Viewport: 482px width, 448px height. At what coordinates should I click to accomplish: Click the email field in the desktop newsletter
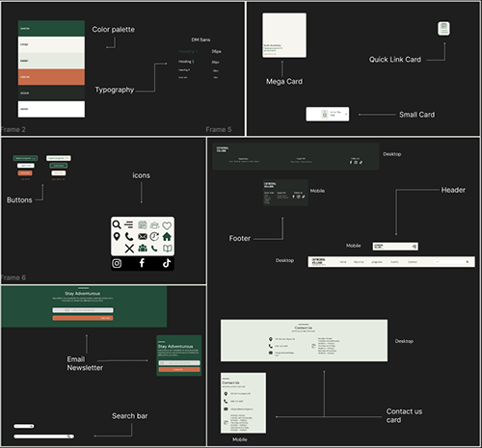tap(83, 310)
